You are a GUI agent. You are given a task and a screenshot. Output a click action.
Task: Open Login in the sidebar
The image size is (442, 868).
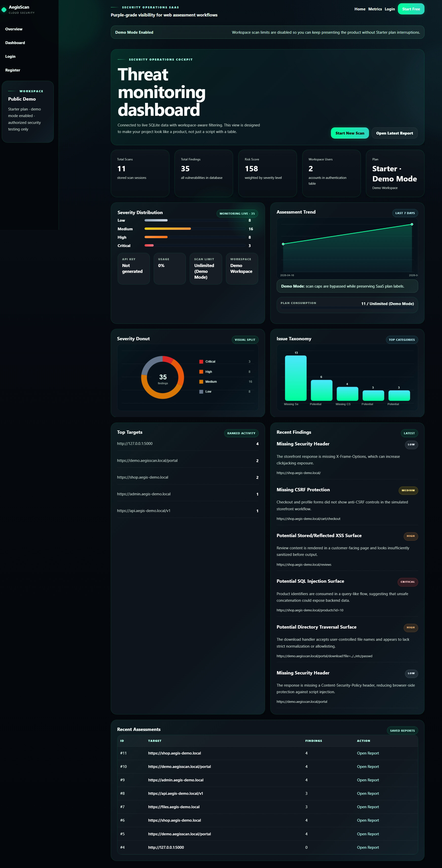[10, 56]
